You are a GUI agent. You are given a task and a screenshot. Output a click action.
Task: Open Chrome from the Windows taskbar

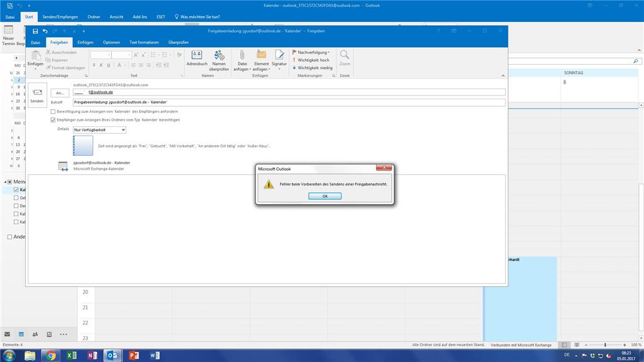50,356
